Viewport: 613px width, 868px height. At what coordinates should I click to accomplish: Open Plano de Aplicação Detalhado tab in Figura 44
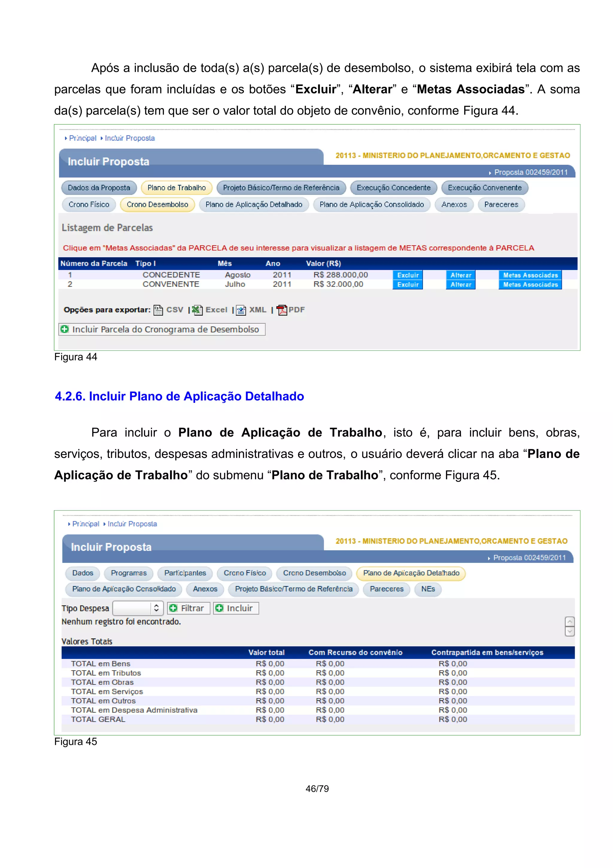click(254, 205)
